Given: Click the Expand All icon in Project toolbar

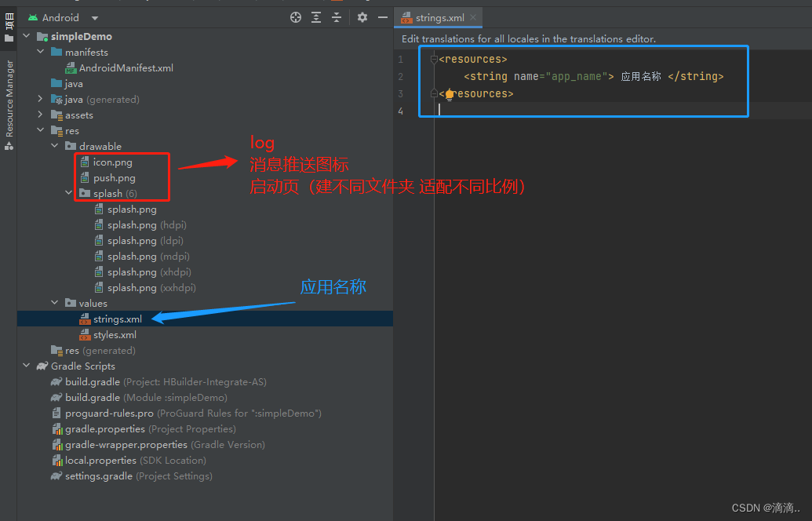Looking at the screenshot, I should coord(315,16).
